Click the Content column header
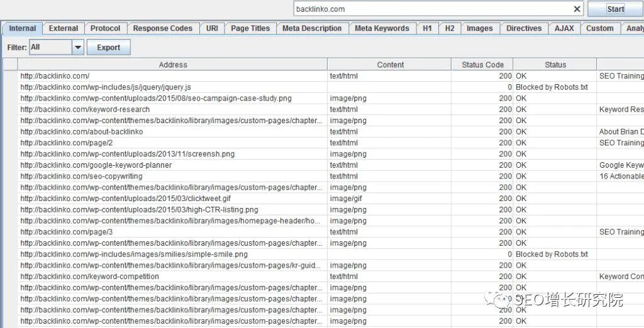Image resolution: width=644 pixels, height=328 pixels. (x=391, y=65)
